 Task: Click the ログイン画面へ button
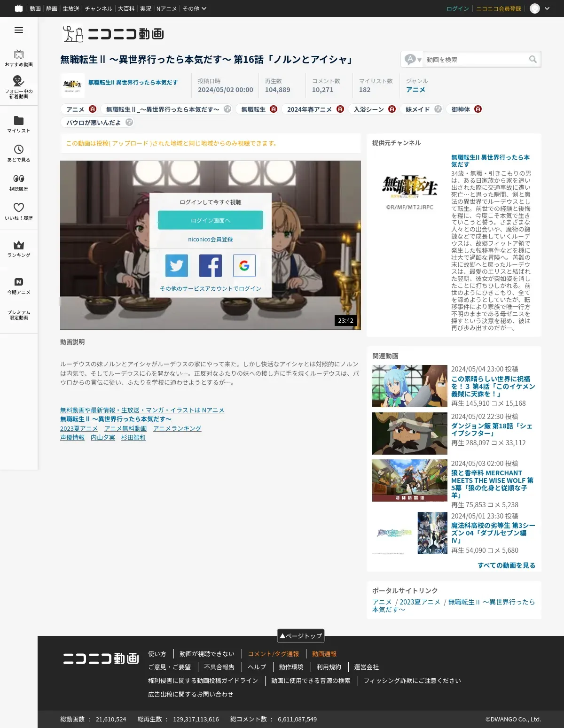[211, 220]
